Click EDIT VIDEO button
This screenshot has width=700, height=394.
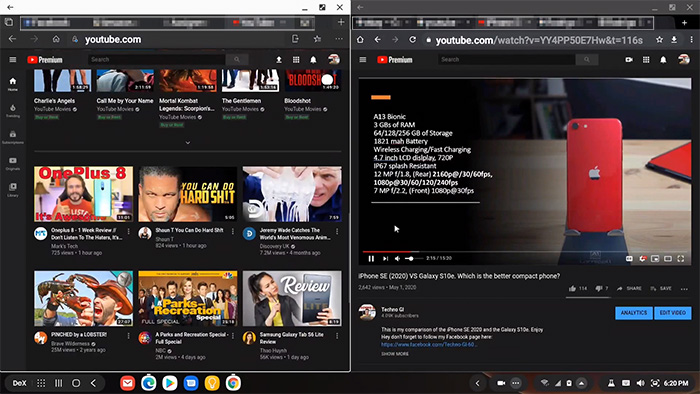click(673, 313)
